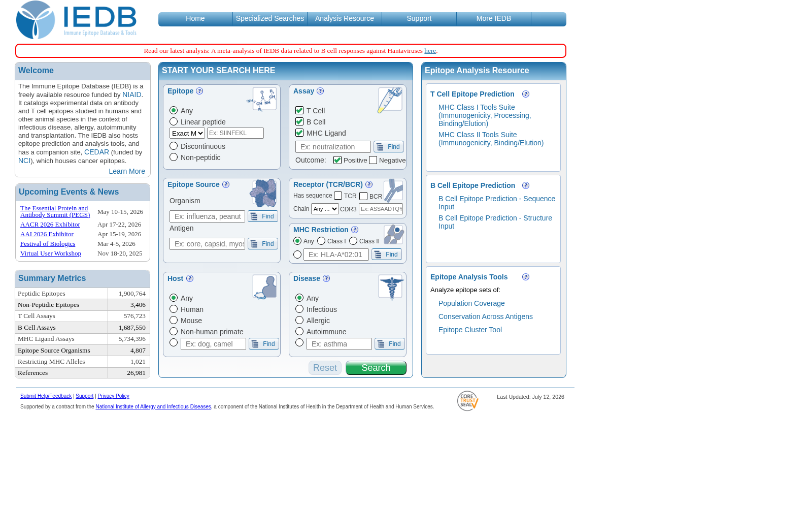Open Epitope help question mark
The width and height of the screenshot is (812, 508).
tap(199, 91)
